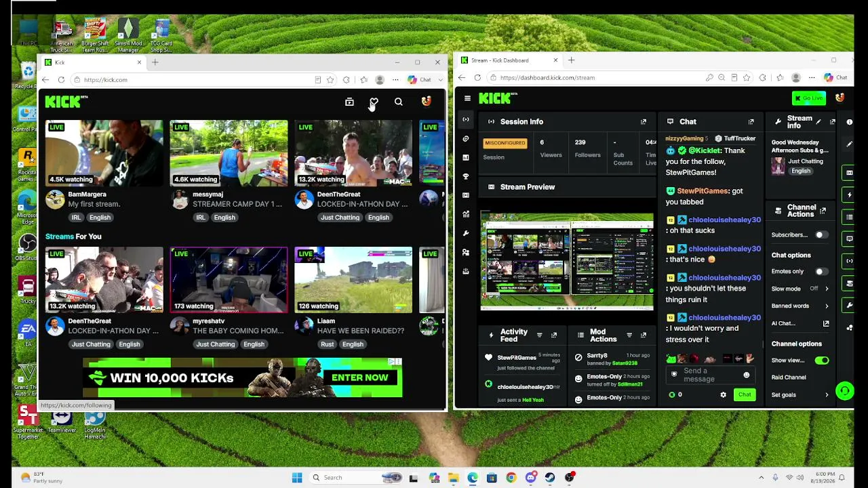Send message with the green Chat button
This screenshot has height=488, width=868.
point(745,394)
